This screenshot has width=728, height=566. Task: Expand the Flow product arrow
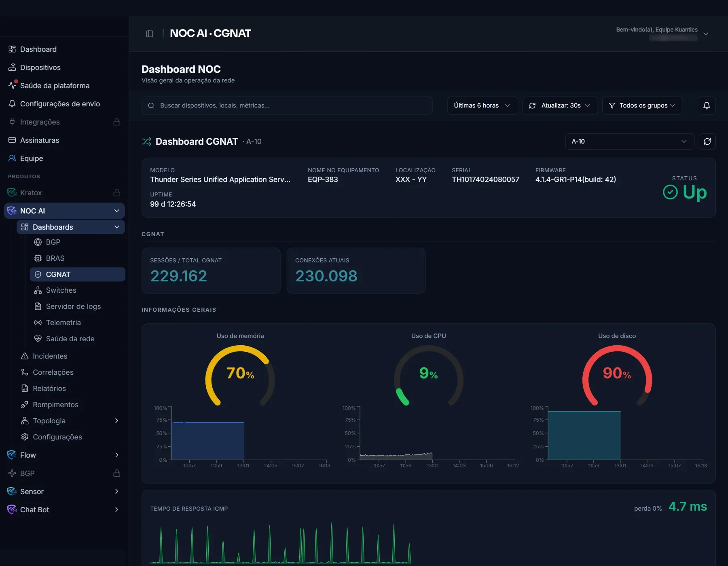(117, 455)
